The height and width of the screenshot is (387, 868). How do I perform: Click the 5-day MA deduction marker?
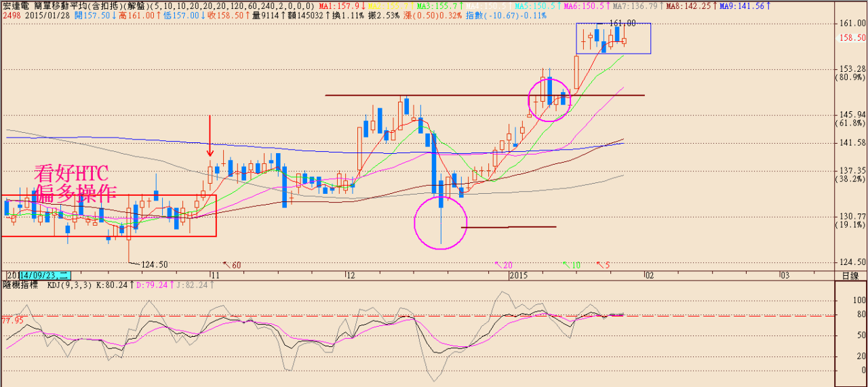(603, 265)
